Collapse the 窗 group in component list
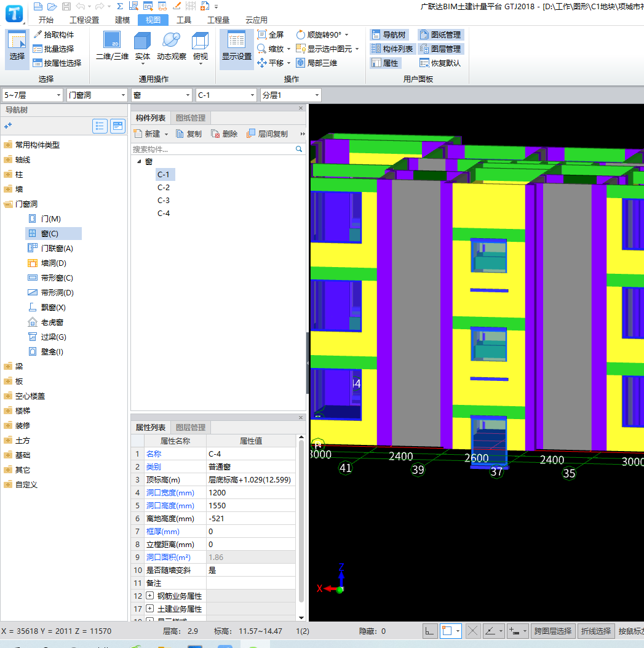 (x=139, y=162)
